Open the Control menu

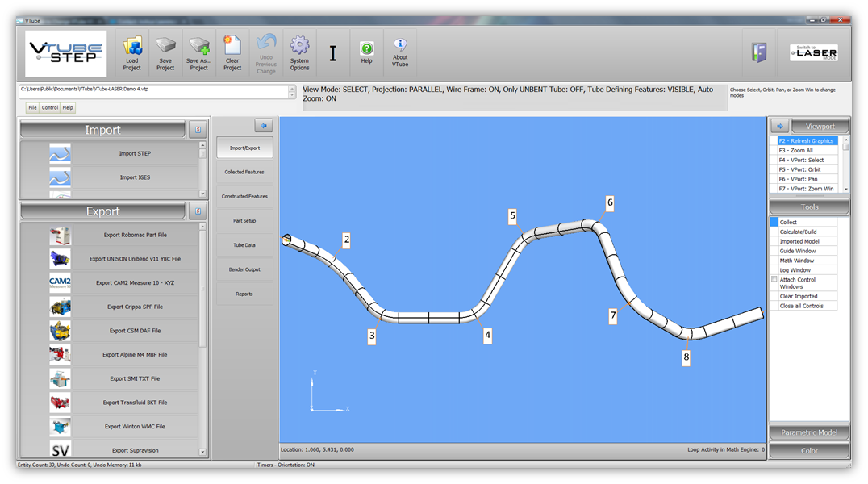point(50,107)
